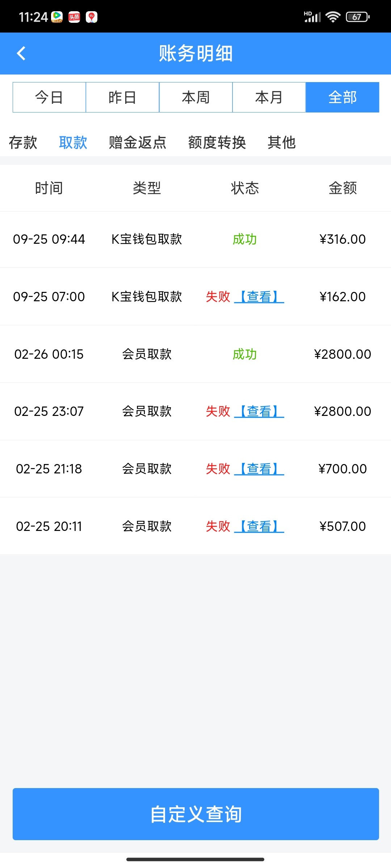
Task: Switch to 本周 time filter
Action: pos(196,97)
